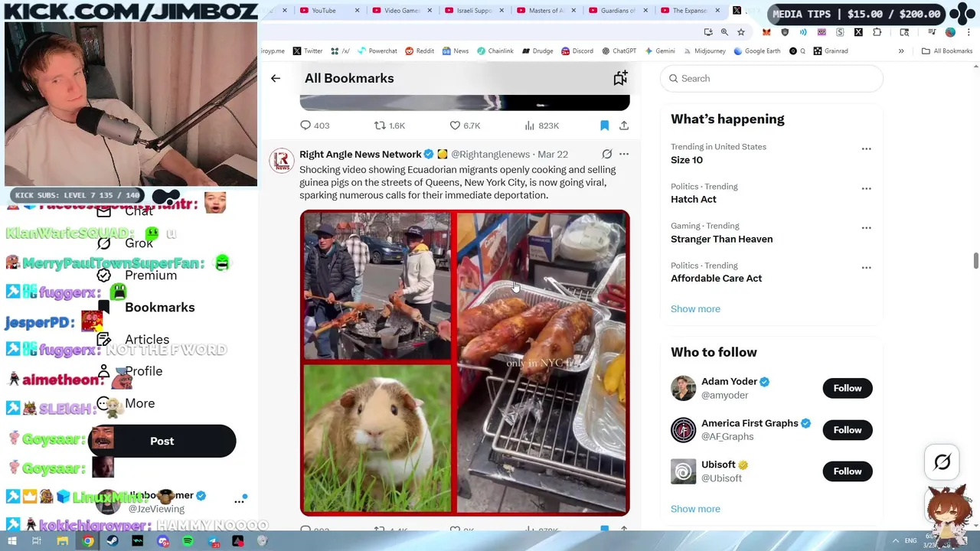Open more options on Right Angle News post

point(624,154)
